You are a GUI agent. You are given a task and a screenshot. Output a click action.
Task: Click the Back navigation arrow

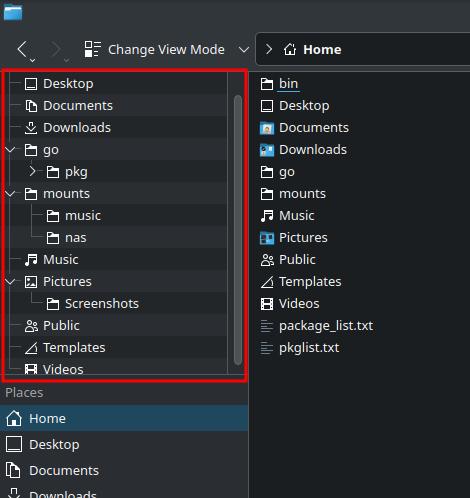point(22,50)
